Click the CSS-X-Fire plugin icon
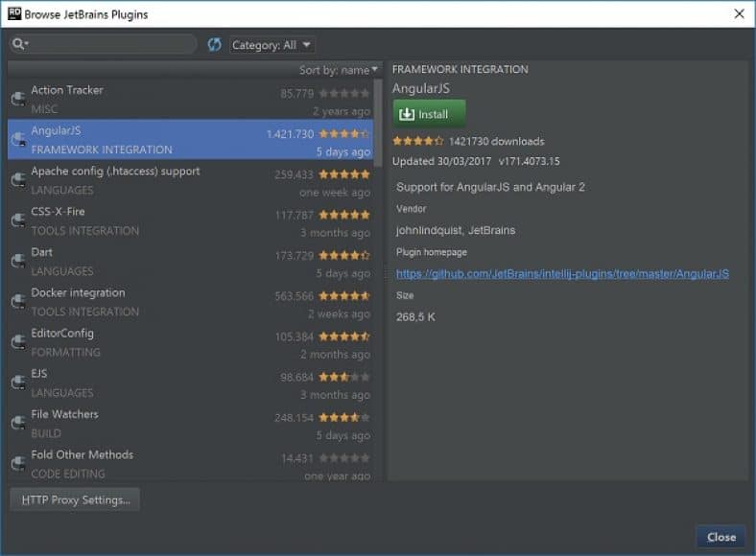 click(17, 221)
